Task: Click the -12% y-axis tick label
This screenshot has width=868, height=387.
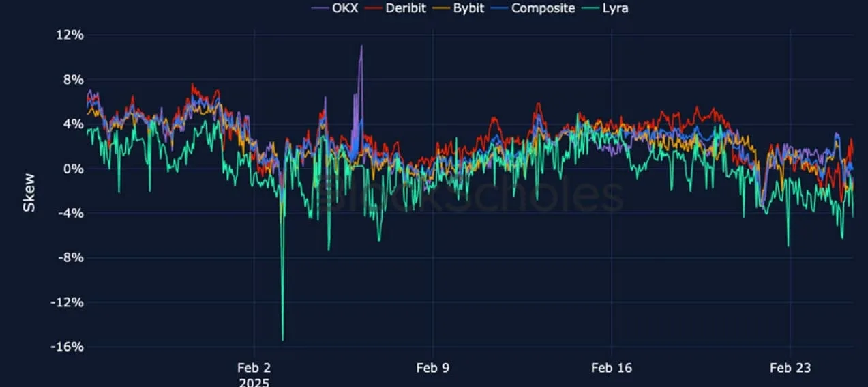Action: coord(67,302)
